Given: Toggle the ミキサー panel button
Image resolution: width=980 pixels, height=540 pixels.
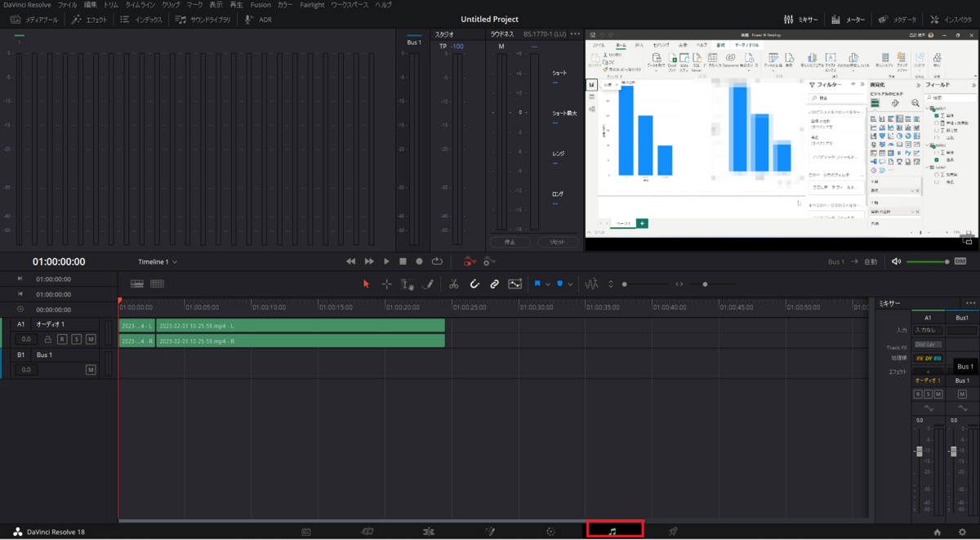Looking at the screenshot, I should (x=801, y=19).
